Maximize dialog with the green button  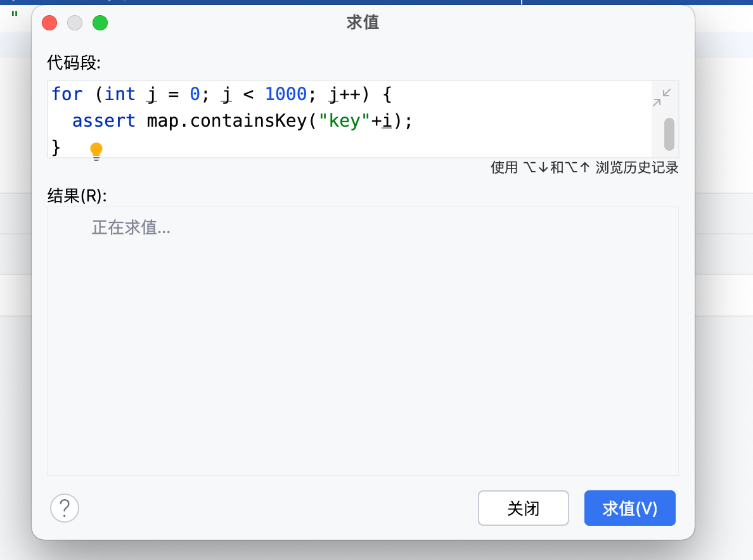tap(100, 23)
